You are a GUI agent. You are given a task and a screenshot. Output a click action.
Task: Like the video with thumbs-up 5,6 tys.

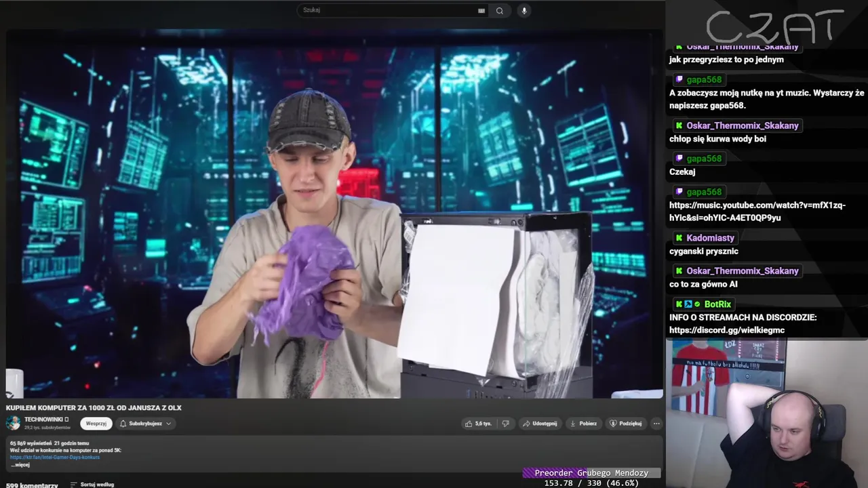point(478,424)
